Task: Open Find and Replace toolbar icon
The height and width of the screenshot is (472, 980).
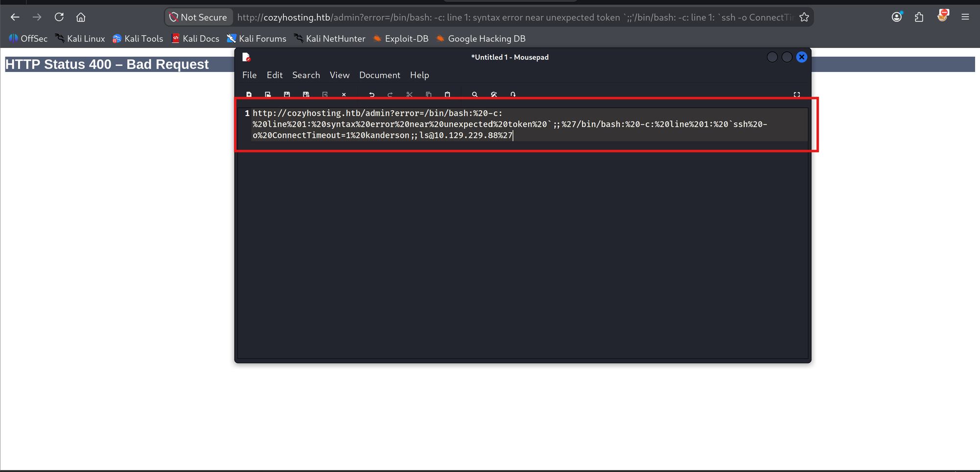Action: pyautogui.click(x=493, y=94)
